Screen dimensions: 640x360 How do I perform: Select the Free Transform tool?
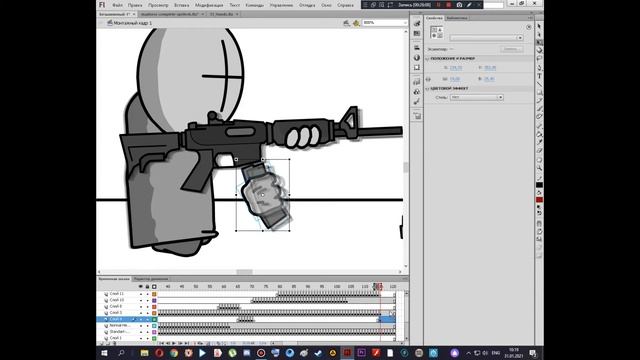point(539,42)
